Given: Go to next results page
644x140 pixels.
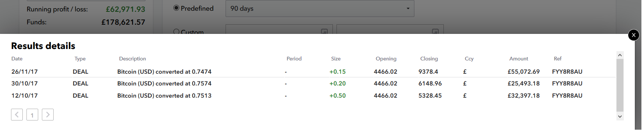Looking at the screenshot, I should pyautogui.click(x=48, y=115).
